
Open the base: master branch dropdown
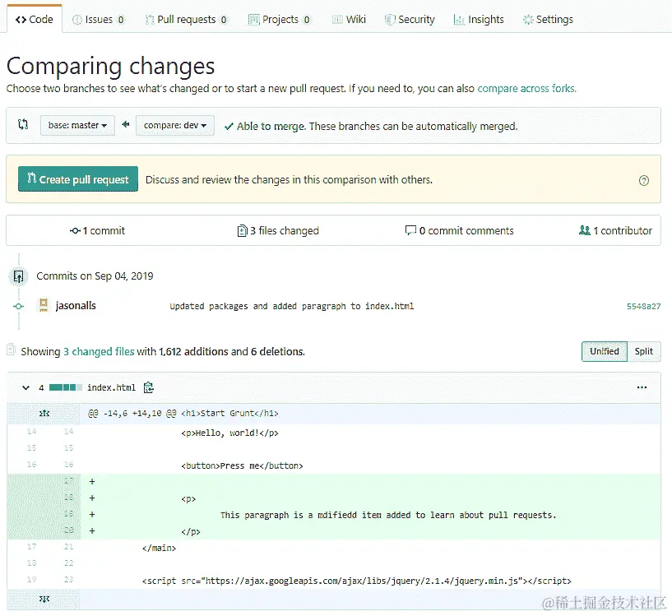pos(77,125)
